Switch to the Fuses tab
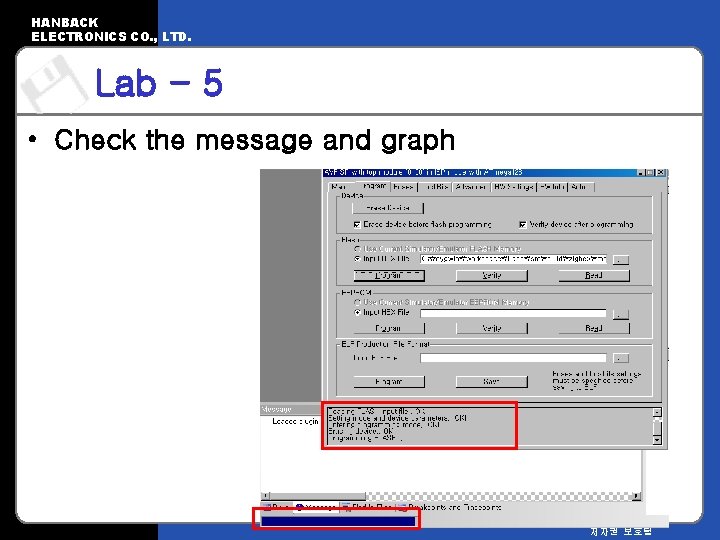Screen dimensions: 720x540 point(404,187)
